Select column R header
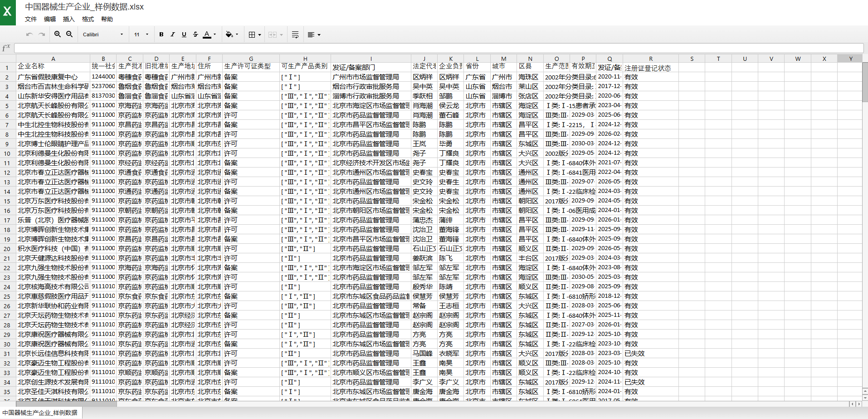The width and height of the screenshot is (868, 419). pos(651,59)
